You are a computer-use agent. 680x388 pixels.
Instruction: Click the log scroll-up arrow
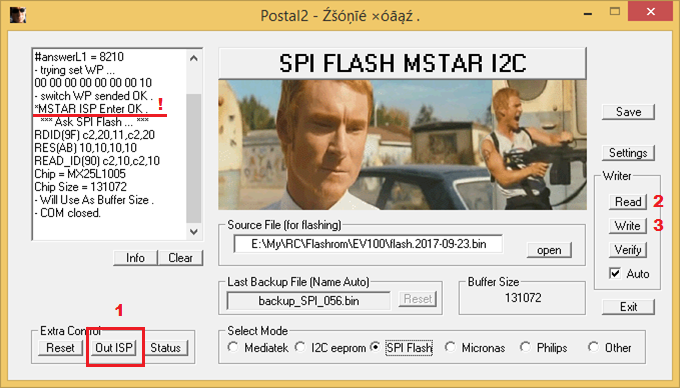pyautogui.click(x=194, y=58)
